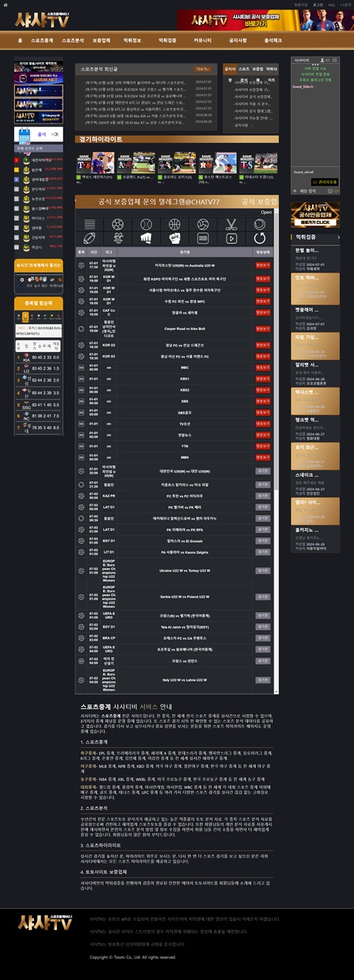Image resolution: width=354 pixels, height=980 pixels.
Task: Click the 더보기 button in sports analysis
Action: pyautogui.click(x=203, y=69)
